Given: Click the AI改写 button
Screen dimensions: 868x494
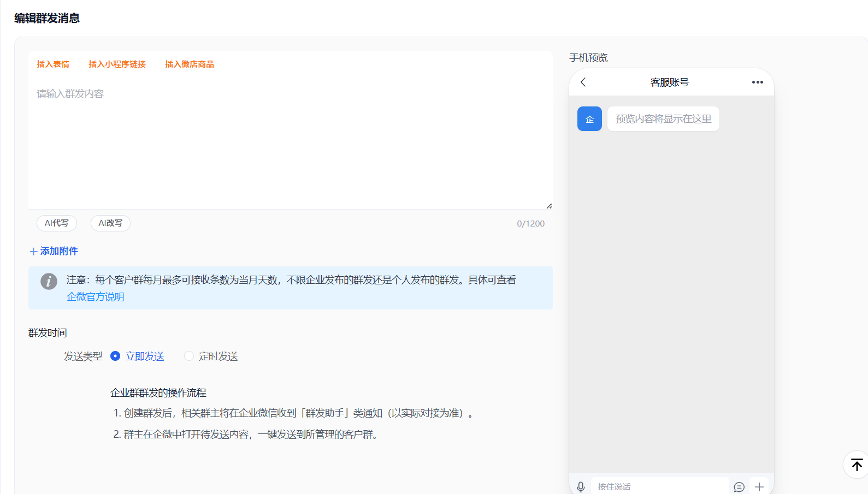Looking at the screenshot, I should 110,223.
